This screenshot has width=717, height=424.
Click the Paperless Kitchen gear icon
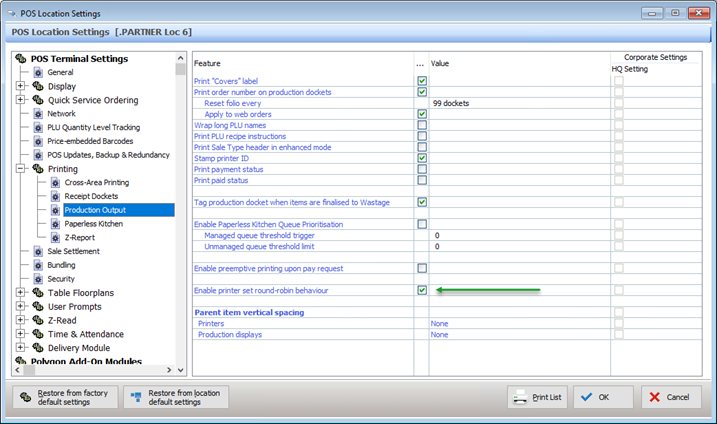tap(55, 224)
